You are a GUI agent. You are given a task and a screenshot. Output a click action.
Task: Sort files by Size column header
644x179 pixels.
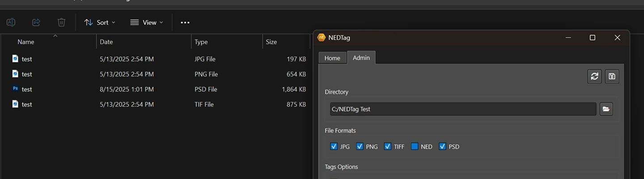(x=271, y=42)
